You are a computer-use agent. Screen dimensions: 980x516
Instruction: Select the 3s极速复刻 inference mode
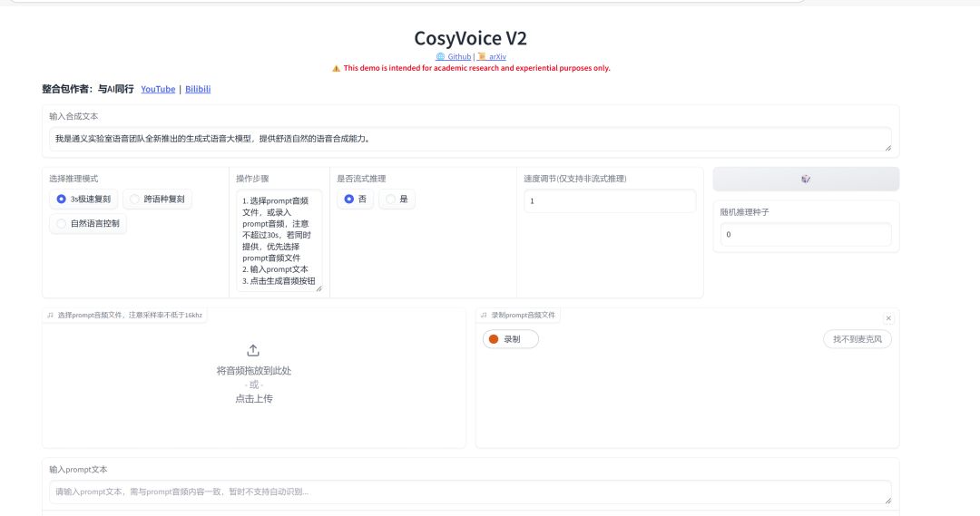(83, 200)
